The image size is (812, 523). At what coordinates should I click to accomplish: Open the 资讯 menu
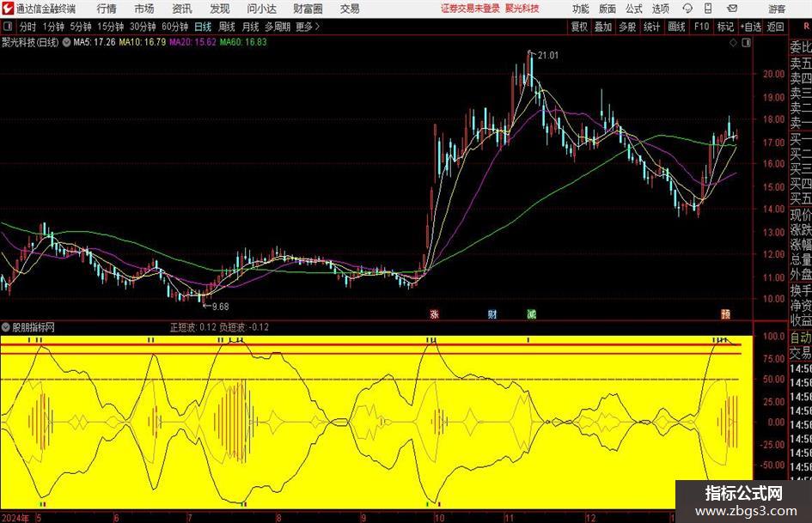coord(182,9)
